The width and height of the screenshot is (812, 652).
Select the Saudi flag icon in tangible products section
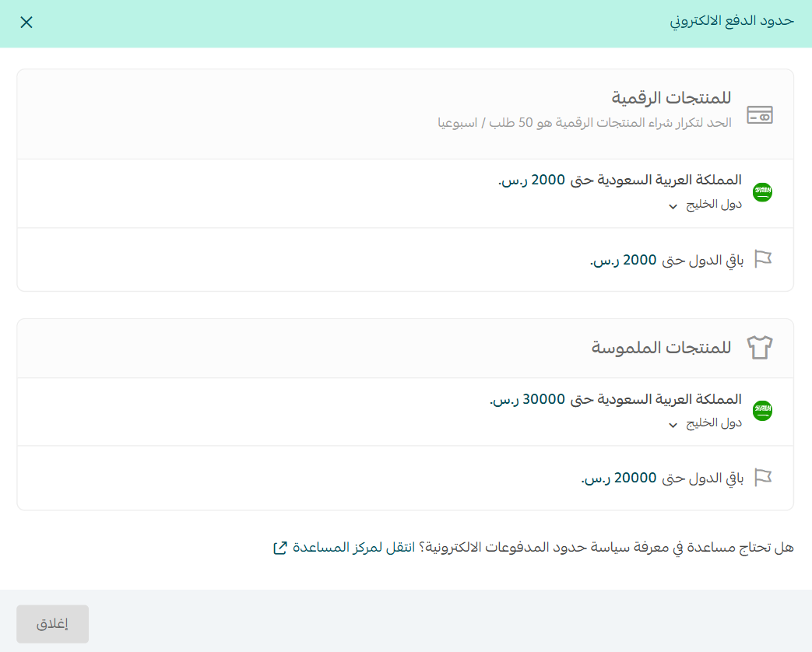point(762,410)
